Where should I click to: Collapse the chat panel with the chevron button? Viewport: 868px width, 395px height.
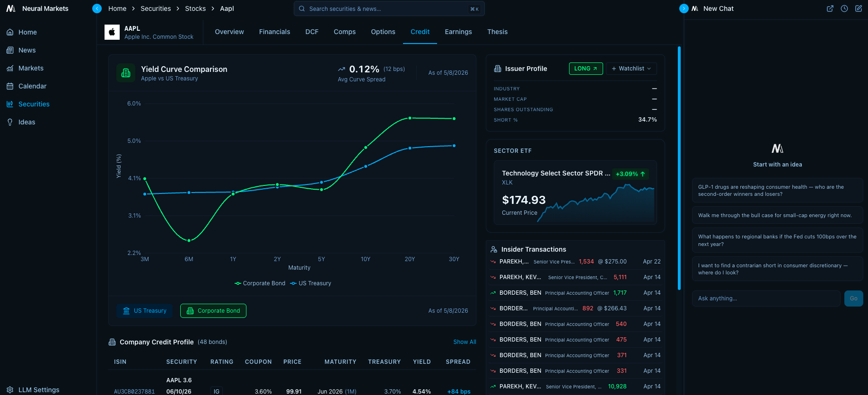684,9
